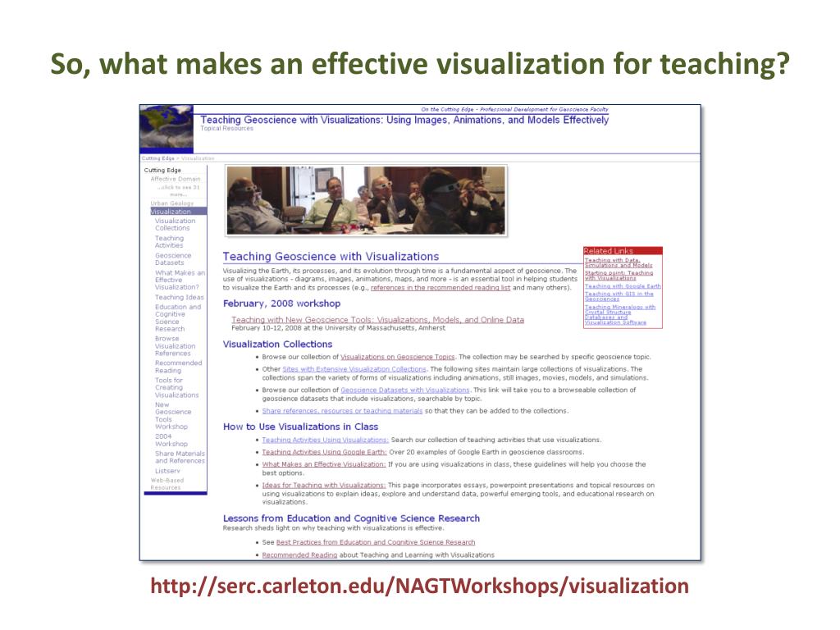Image resolution: width=840 pixels, height=630 pixels.
Task: Open 'Teaching Mineralogy with Crystal Structure Databases' link
Action: [620, 314]
